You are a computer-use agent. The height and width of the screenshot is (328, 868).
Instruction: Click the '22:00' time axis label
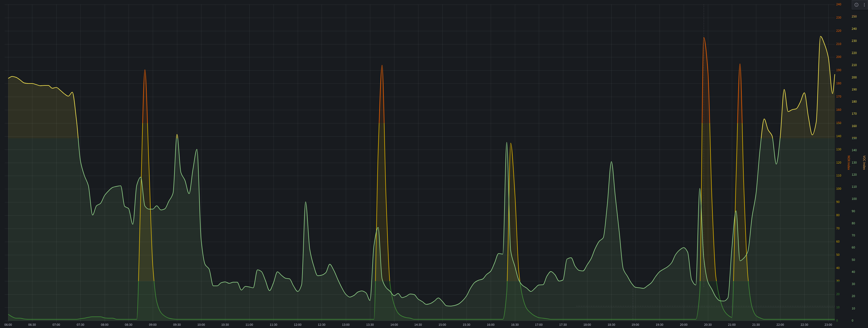pyautogui.click(x=780, y=325)
